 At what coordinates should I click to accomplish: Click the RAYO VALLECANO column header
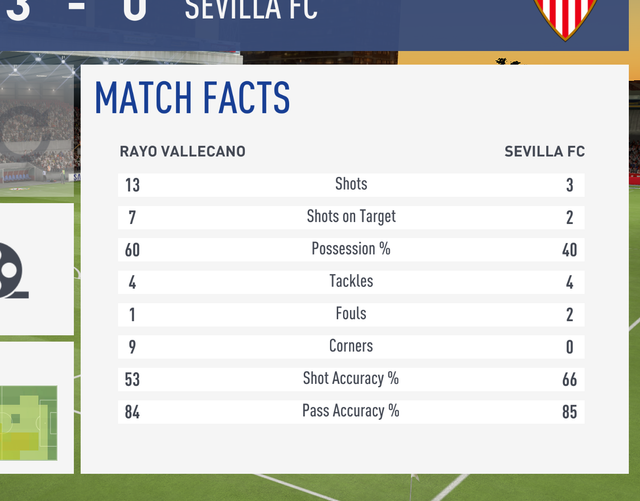[x=182, y=152]
